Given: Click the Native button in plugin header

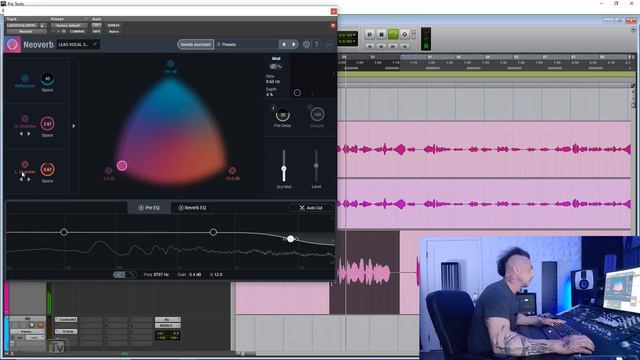Looking at the screenshot, I should tap(113, 31).
